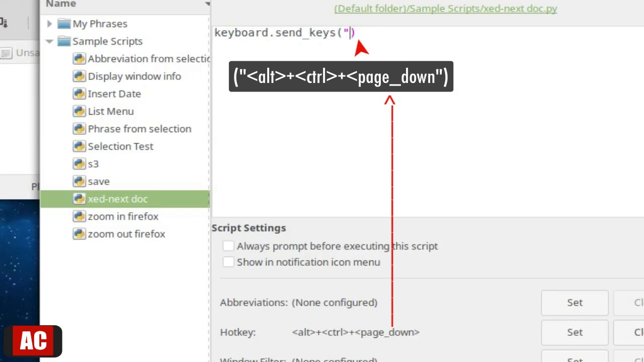Open the save script
Image resolution: width=644 pixels, height=362 pixels.
[99, 182]
